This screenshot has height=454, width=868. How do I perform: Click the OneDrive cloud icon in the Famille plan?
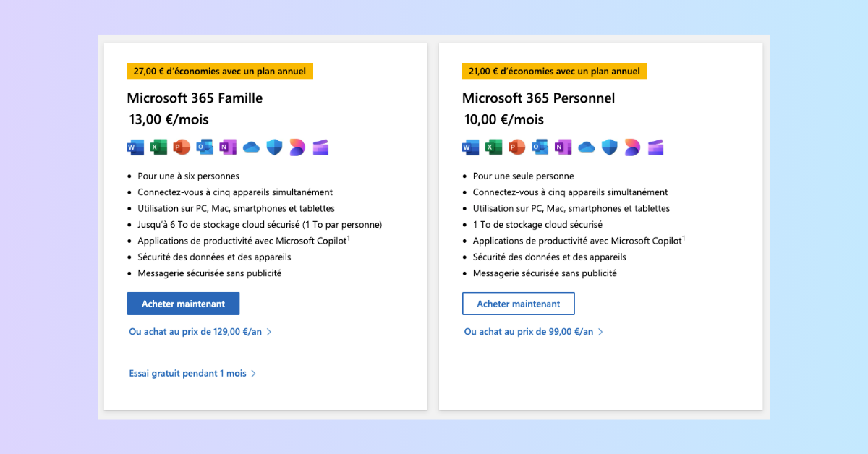[x=251, y=147]
